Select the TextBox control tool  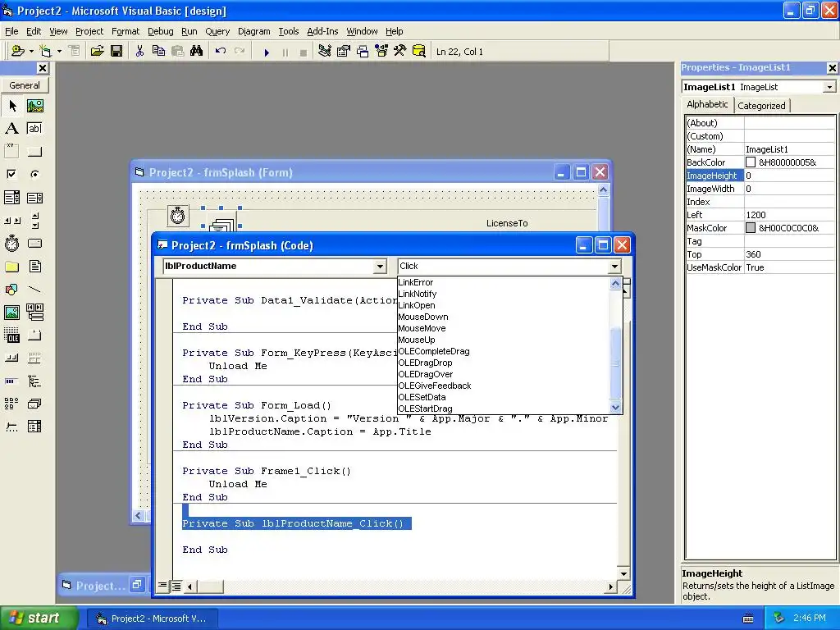tap(34, 129)
